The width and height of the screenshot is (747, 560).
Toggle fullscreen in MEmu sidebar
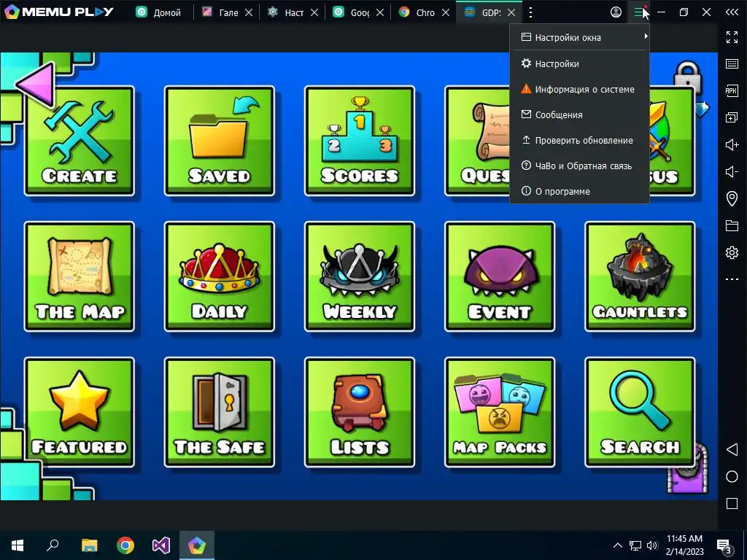tap(732, 37)
